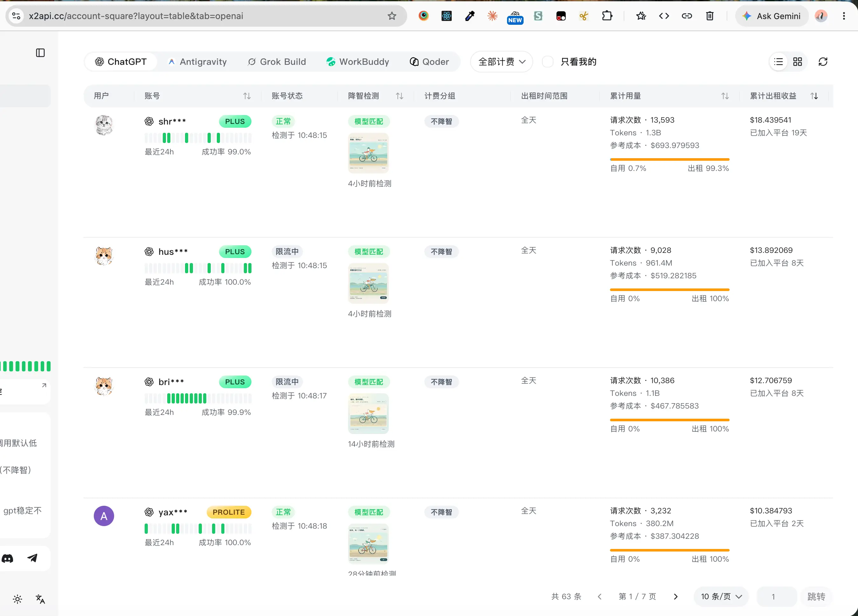
Task: Switch to the Antigravity tab
Action: [197, 62]
